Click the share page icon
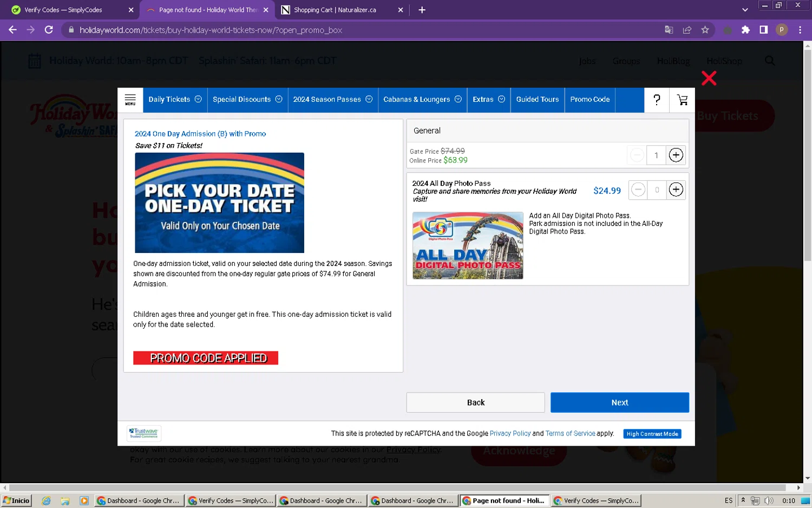Image resolution: width=812 pixels, height=508 pixels. [x=687, y=30]
